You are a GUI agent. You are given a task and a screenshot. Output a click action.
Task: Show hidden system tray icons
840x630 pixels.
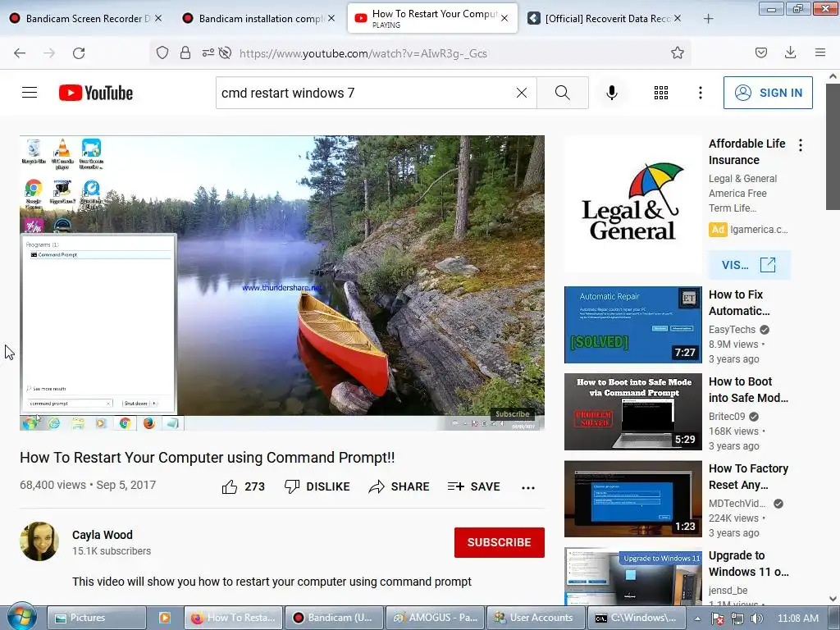(x=697, y=619)
